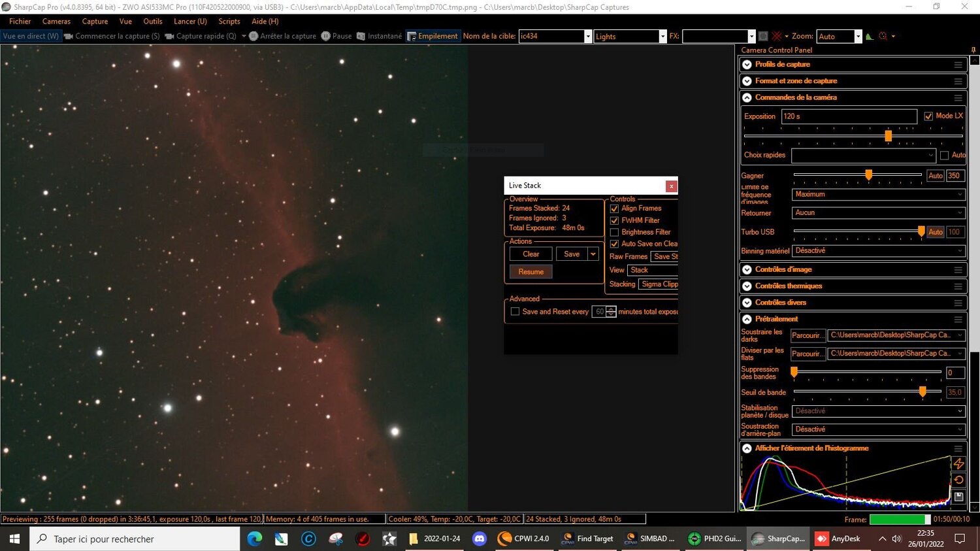
Task: Take a snapshot with the Instantané icon
Action: tap(361, 36)
